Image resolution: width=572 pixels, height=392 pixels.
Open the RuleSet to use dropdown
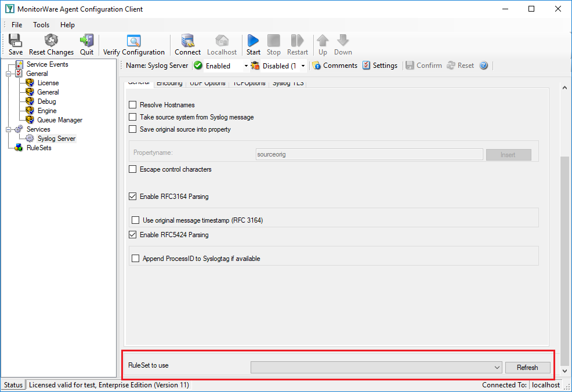(376, 367)
